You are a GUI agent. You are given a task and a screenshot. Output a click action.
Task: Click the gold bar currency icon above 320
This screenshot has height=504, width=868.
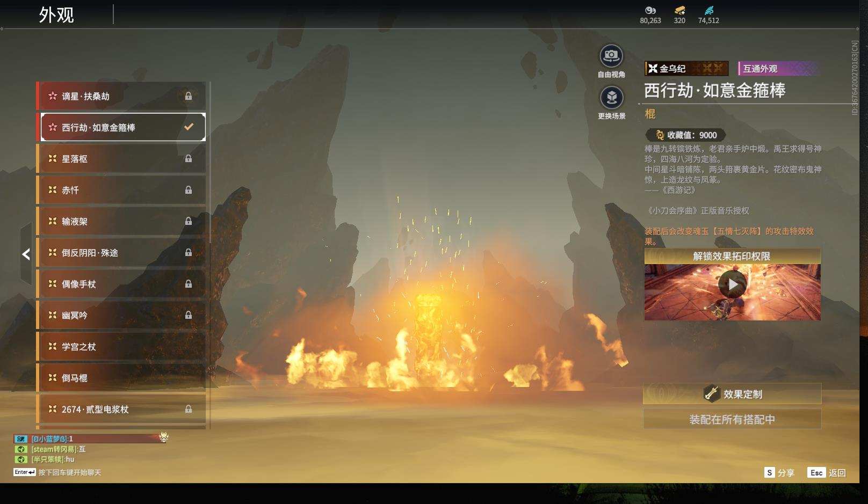(x=679, y=10)
